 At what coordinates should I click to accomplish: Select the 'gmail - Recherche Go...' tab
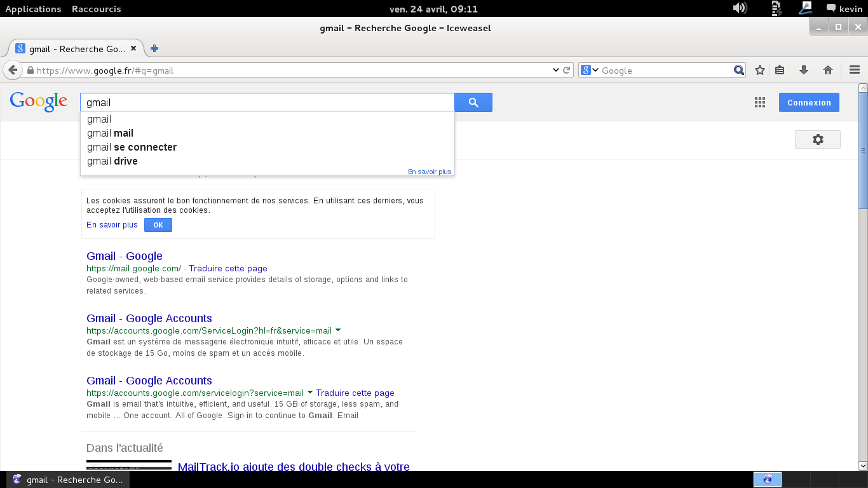pos(76,49)
